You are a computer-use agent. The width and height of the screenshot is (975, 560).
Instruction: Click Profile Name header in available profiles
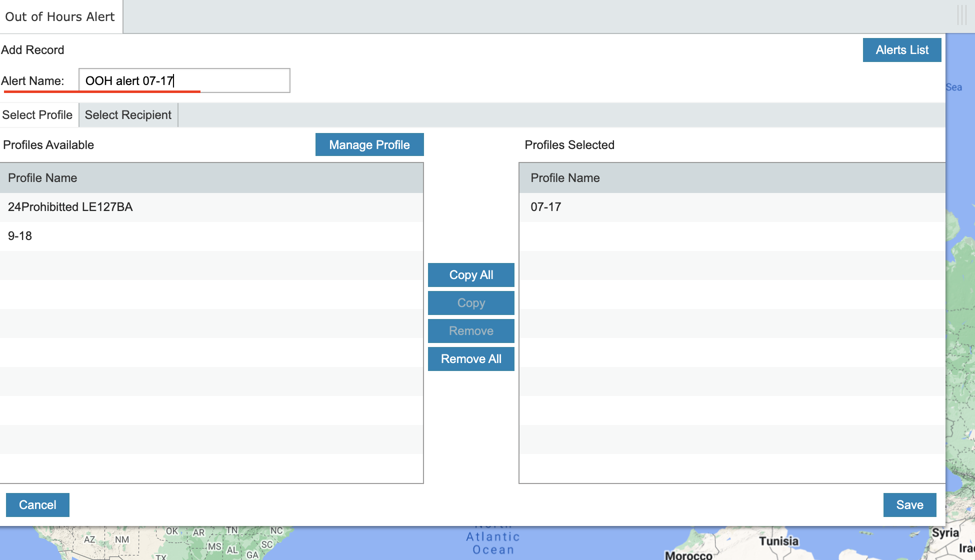click(42, 178)
